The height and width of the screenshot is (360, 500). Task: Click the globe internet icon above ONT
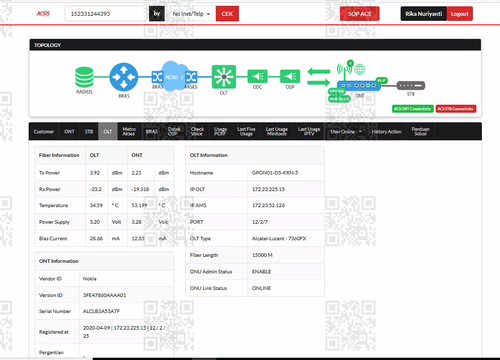click(359, 69)
